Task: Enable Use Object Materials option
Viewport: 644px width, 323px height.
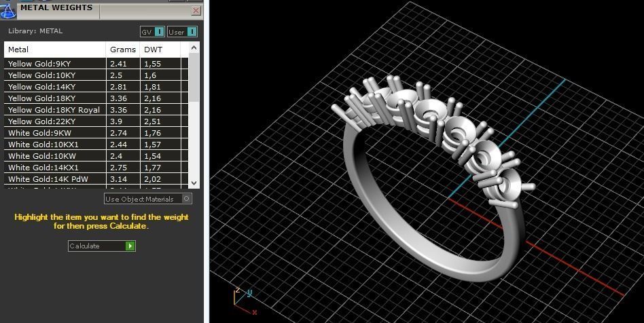Action: click(148, 199)
